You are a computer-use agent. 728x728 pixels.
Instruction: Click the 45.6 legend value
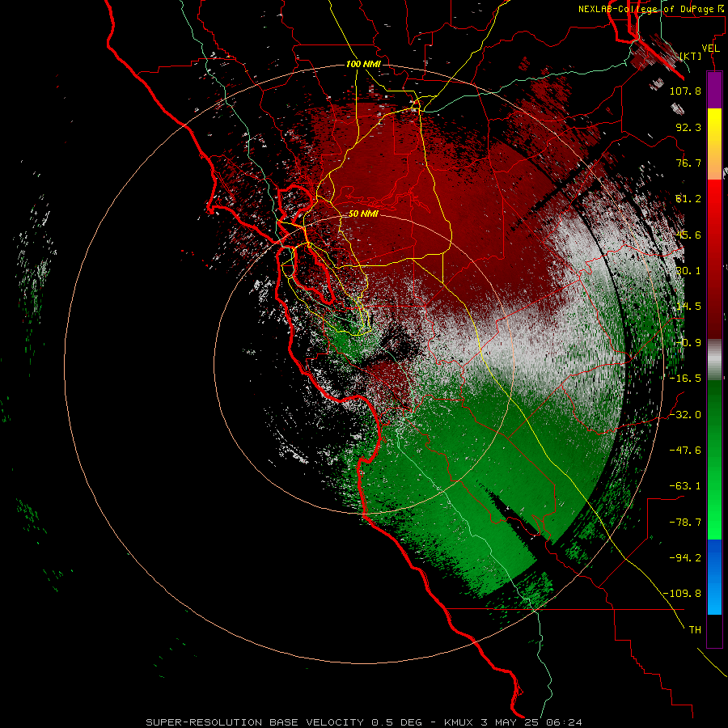(x=688, y=235)
